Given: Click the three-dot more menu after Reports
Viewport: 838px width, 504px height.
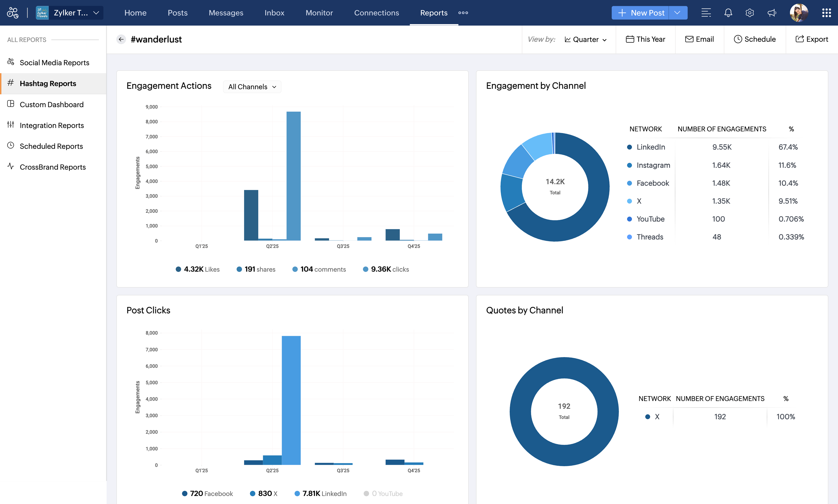Looking at the screenshot, I should point(463,13).
